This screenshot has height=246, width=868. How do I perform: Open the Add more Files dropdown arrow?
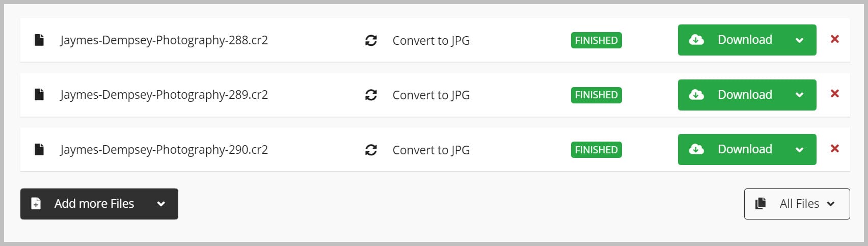(161, 204)
